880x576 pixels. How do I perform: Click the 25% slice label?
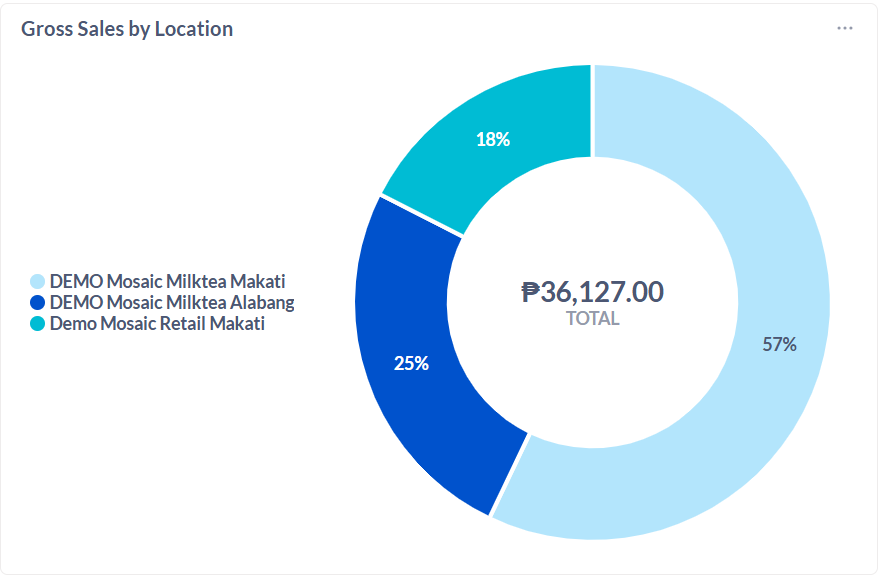point(411,364)
